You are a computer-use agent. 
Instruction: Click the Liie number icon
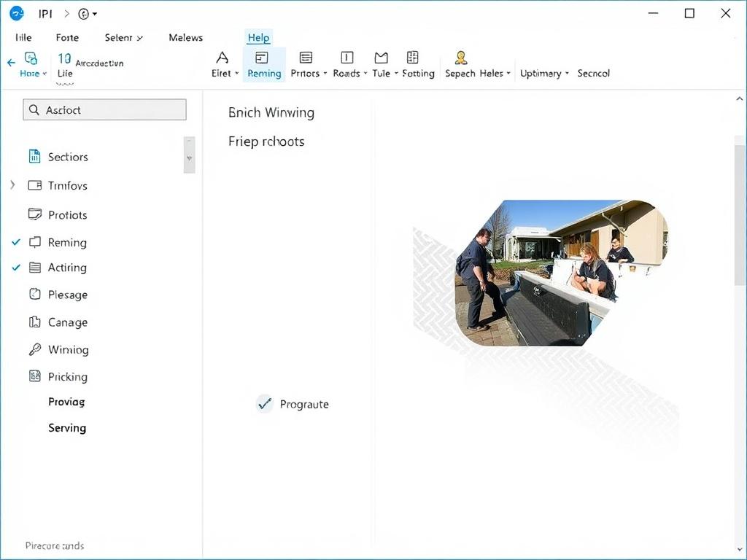coord(64,58)
